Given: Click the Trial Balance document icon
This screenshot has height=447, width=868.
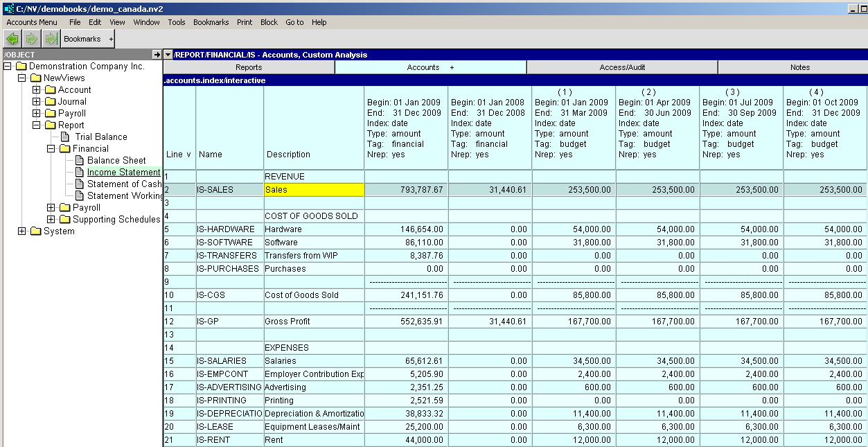Looking at the screenshot, I should click(x=65, y=137).
